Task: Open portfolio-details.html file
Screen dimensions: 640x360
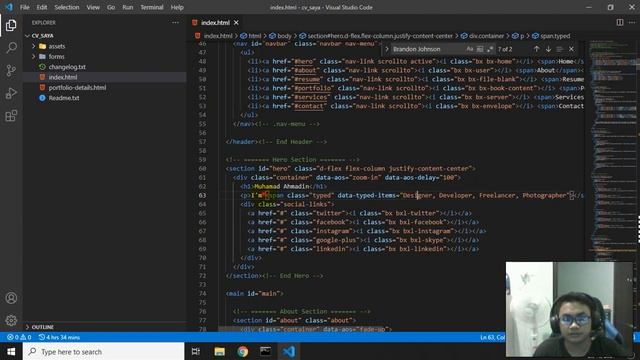Action: pyautogui.click(x=77, y=87)
